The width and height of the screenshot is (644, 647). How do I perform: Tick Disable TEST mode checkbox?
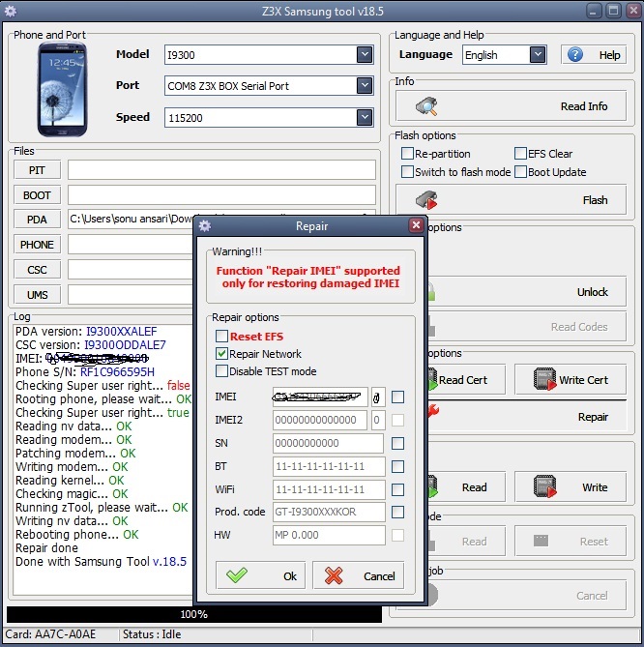point(222,371)
